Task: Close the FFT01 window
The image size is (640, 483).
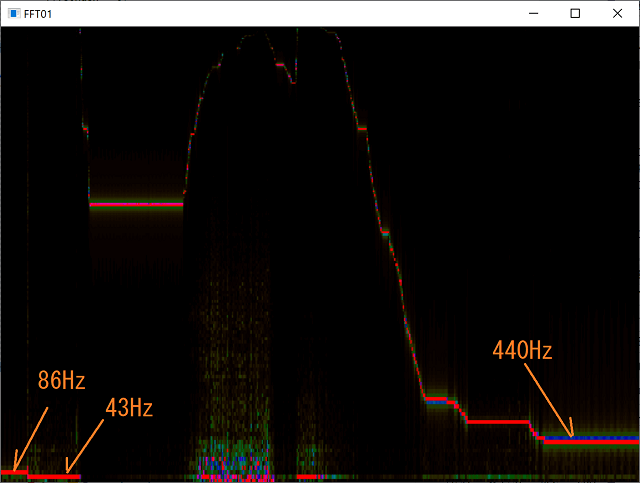Action: [618, 13]
